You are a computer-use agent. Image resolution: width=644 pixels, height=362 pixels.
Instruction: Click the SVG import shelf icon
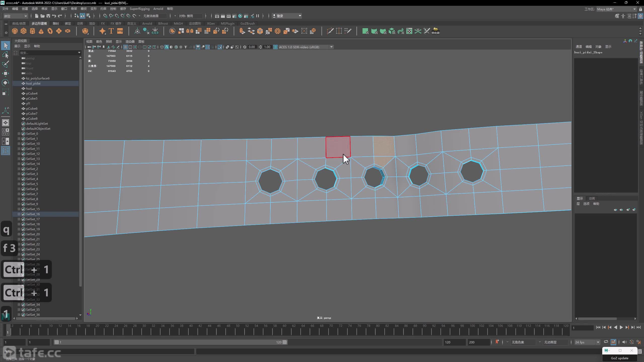[120, 31]
